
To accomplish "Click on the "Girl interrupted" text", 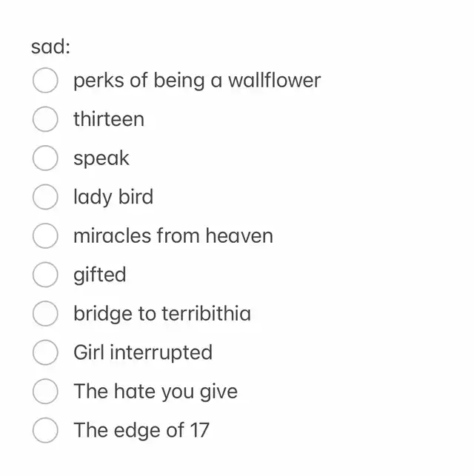I will point(142,352).
